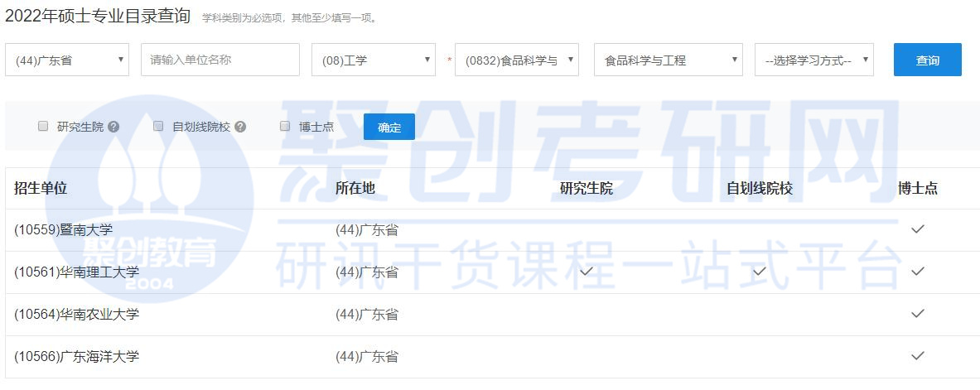The height and width of the screenshot is (390, 980).
Task: Tick the 博士点 checkbox
Action: pos(285,126)
